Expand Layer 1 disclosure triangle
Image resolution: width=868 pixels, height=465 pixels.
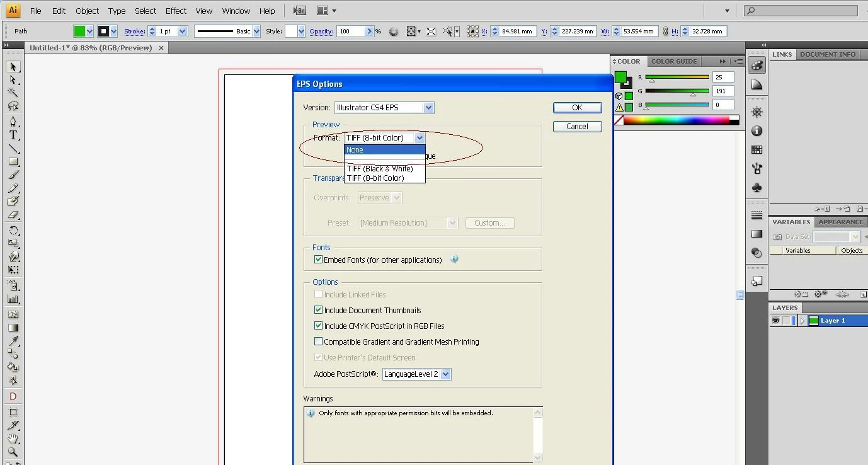tap(802, 321)
